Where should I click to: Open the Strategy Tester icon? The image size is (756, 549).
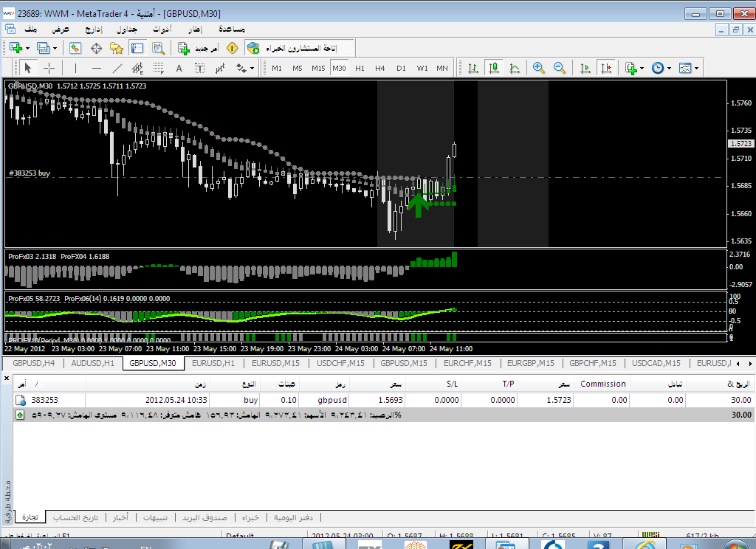(158, 48)
